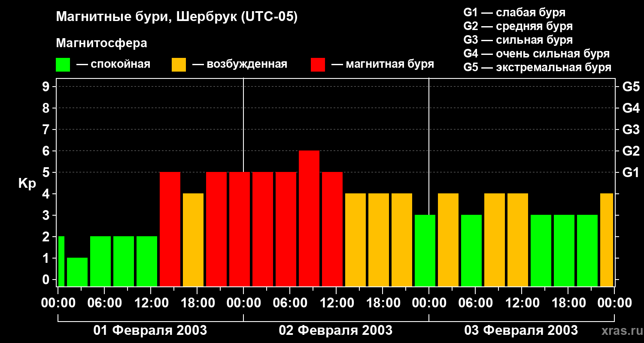Image resolution: width=644 pixels, height=343 pixels.
Task: Select the date label "02 Февраля 2003"
Action: 336,331
